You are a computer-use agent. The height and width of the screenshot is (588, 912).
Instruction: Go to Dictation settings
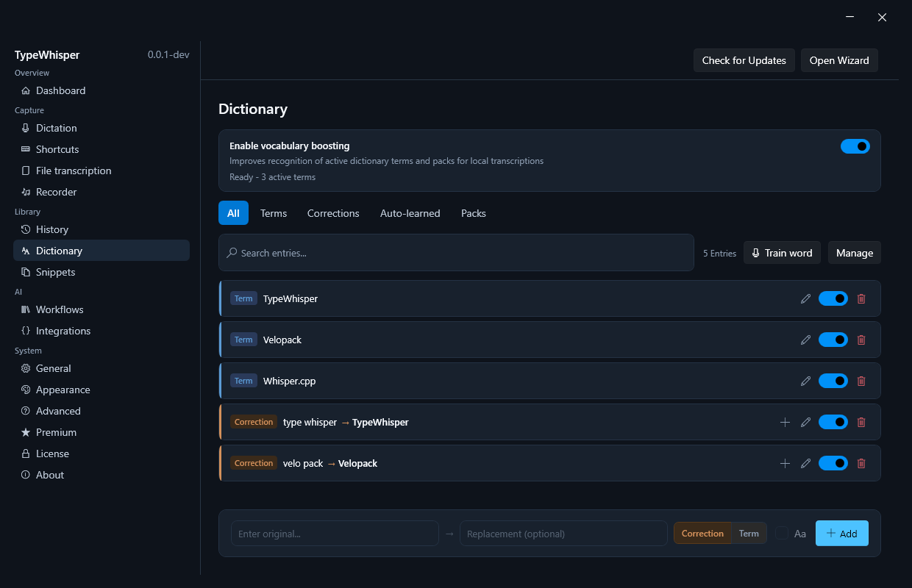tap(101, 128)
